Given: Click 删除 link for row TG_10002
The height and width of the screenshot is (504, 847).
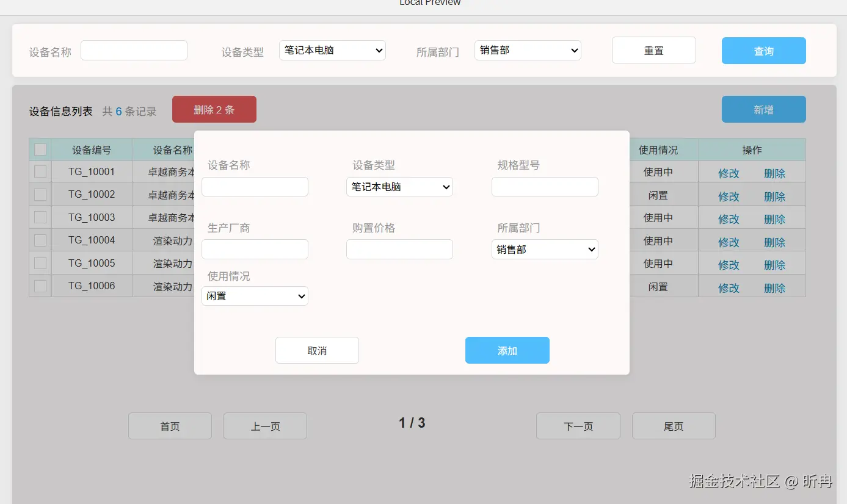Looking at the screenshot, I should 774,196.
